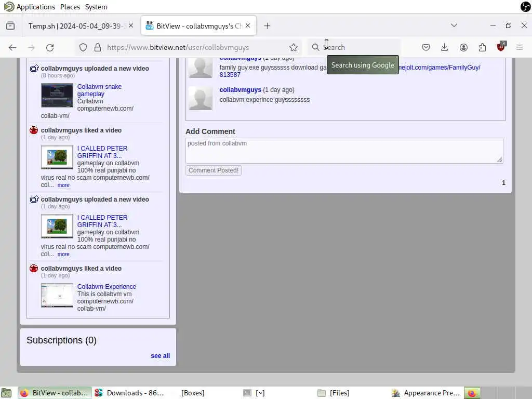
Task: Open a new browser tab
Action: [267, 26]
